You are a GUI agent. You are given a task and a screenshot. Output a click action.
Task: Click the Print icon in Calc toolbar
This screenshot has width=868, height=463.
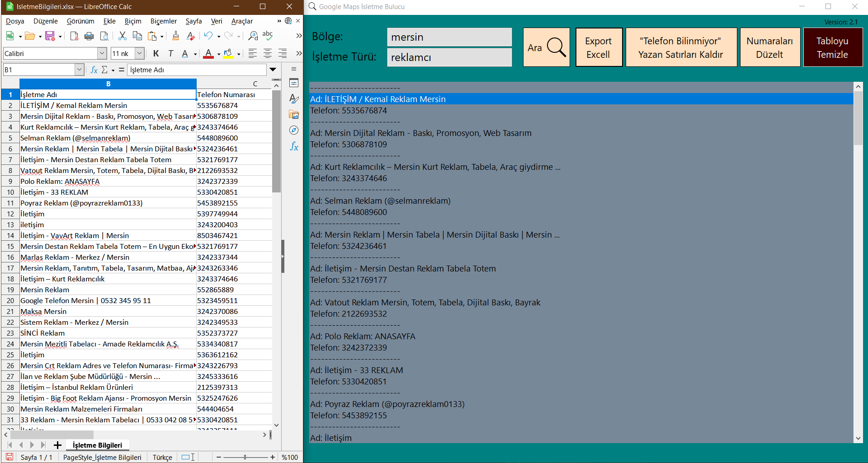(x=89, y=36)
